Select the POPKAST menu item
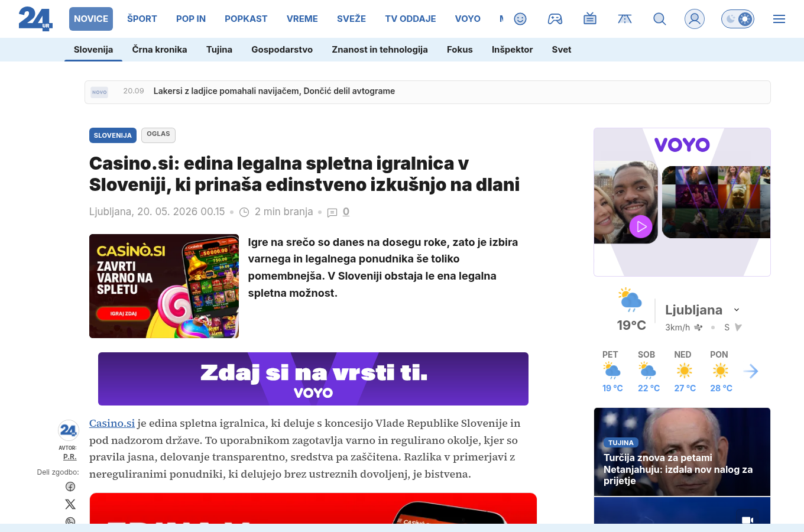This screenshot has width=804, height=532. tap(246, 19)
